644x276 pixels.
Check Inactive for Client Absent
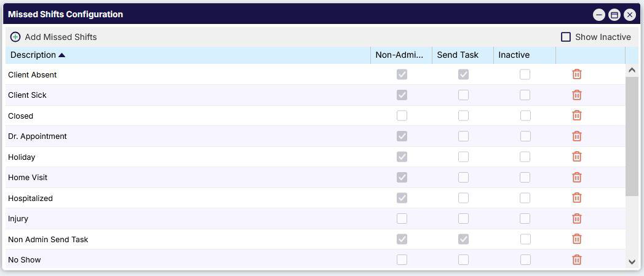[525, 74]
